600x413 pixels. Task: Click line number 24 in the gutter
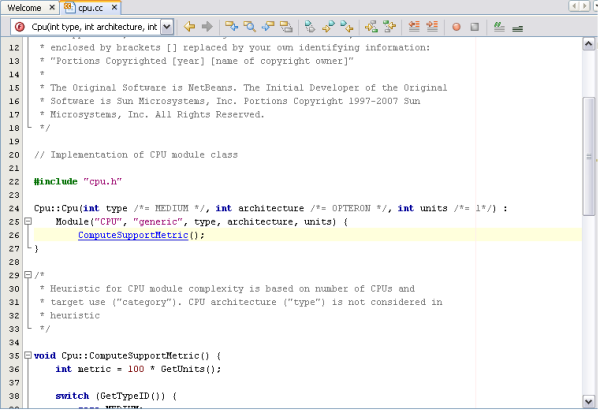click(x=14, y=209)
